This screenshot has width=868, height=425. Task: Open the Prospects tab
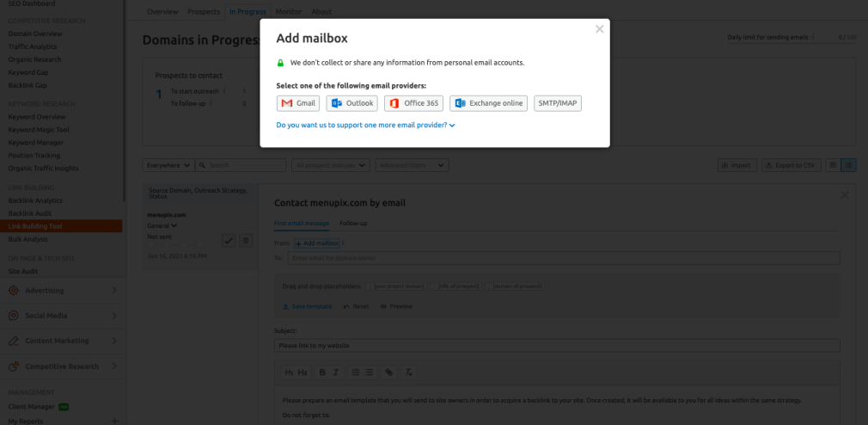pyautogui.click(x=204, y=11)
